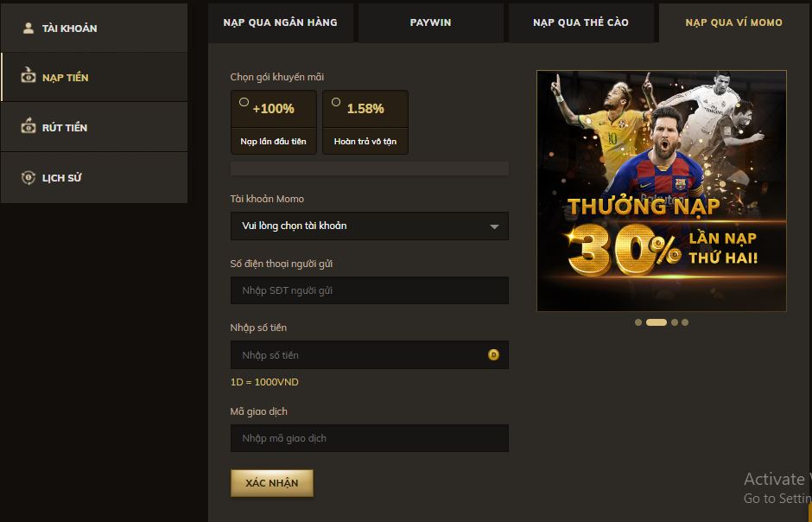
Task: Go to the first banner slide dot
Action: [638, 322]
